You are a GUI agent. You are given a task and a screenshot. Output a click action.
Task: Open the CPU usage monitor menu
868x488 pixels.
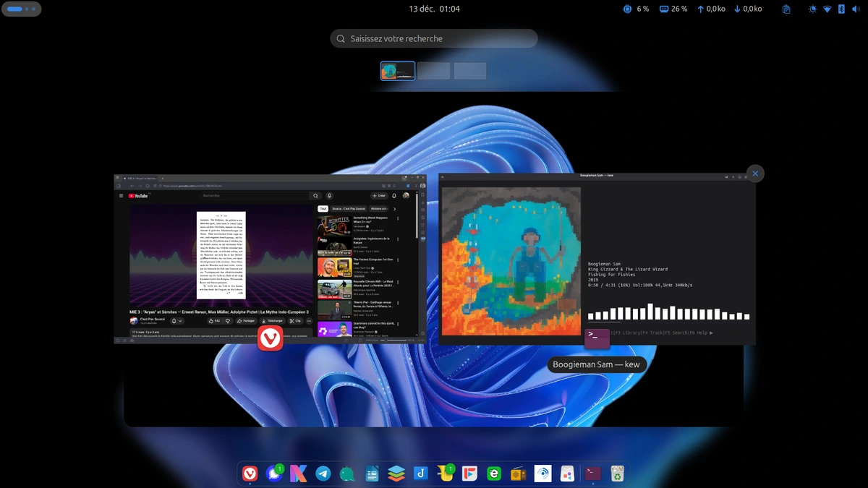click(636, 9)
